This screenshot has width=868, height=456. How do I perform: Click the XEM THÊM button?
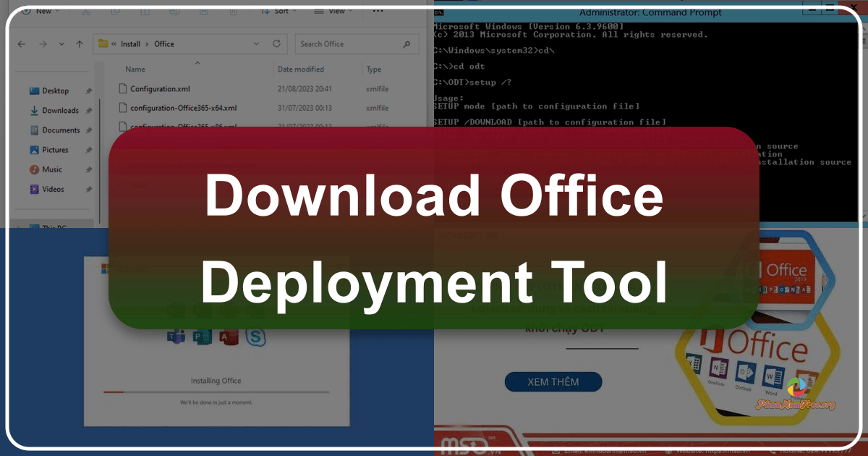553,381
